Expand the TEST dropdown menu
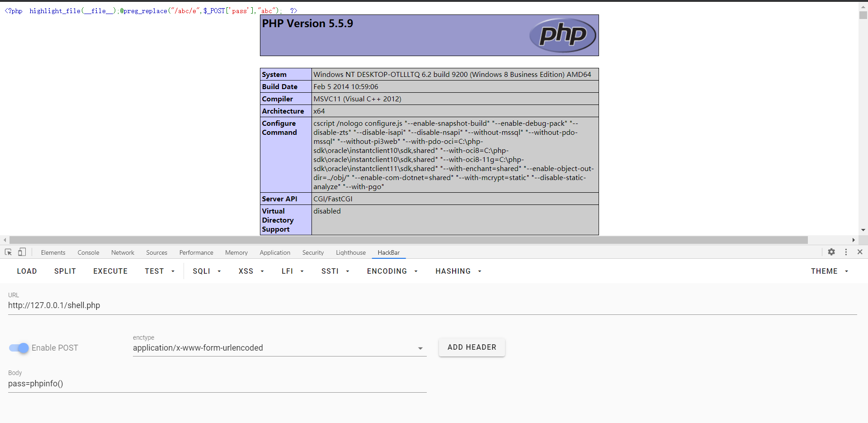Viewport: 868px width, 423px height. [x=160, y=271]
